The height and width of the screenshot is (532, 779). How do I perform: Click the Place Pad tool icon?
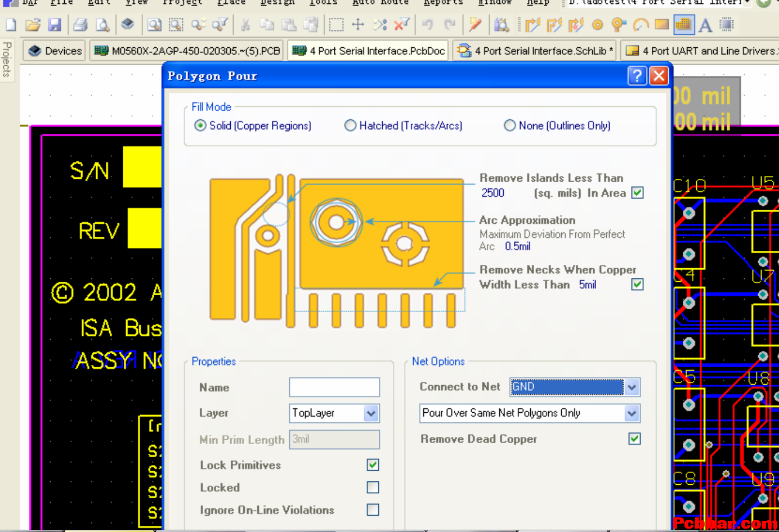[598, 25]
